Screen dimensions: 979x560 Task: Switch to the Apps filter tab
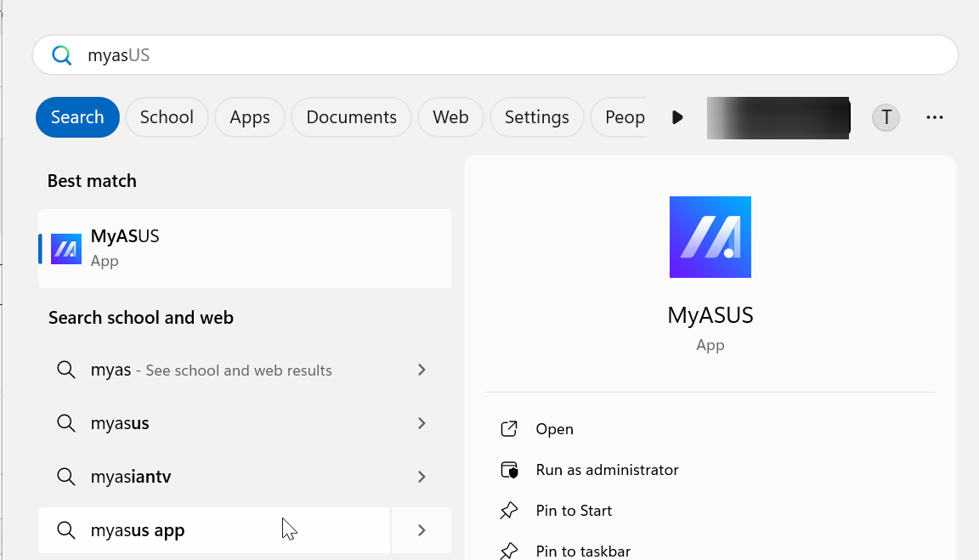(x=250, y=117)
